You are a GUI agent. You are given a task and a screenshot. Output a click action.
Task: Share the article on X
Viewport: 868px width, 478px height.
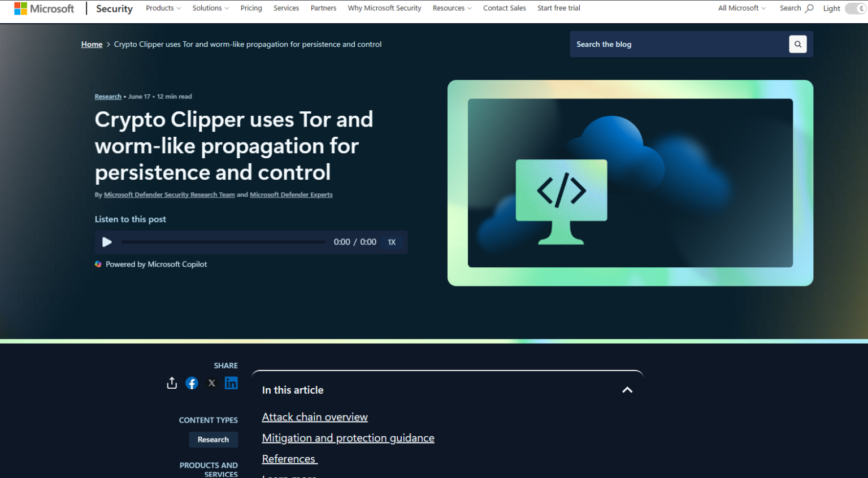pyautogui.click(x=212, y=383)
